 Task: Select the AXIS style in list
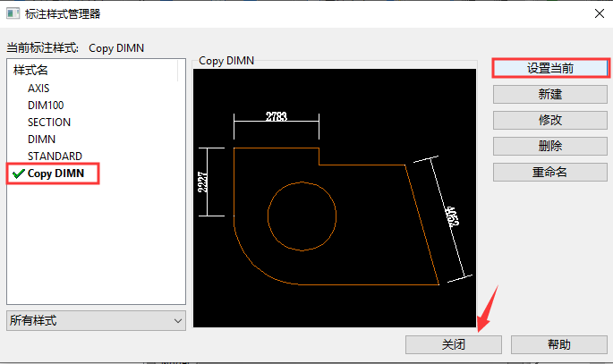[x=38, y=89]
